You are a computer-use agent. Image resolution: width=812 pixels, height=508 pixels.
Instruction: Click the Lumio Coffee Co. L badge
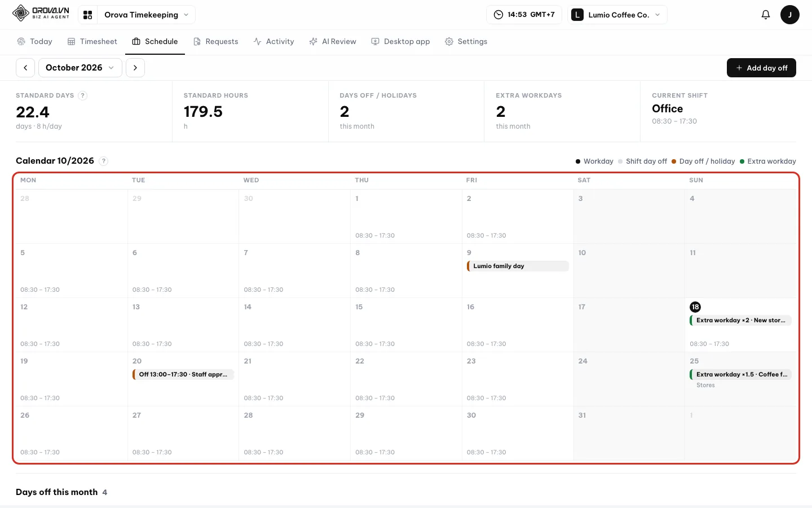(x=577, y=15)
